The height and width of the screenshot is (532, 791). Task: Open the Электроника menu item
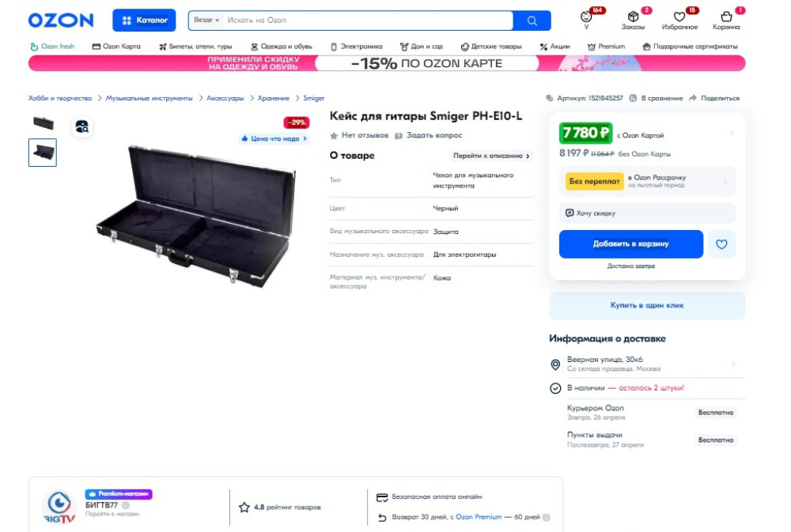[356, 47]
